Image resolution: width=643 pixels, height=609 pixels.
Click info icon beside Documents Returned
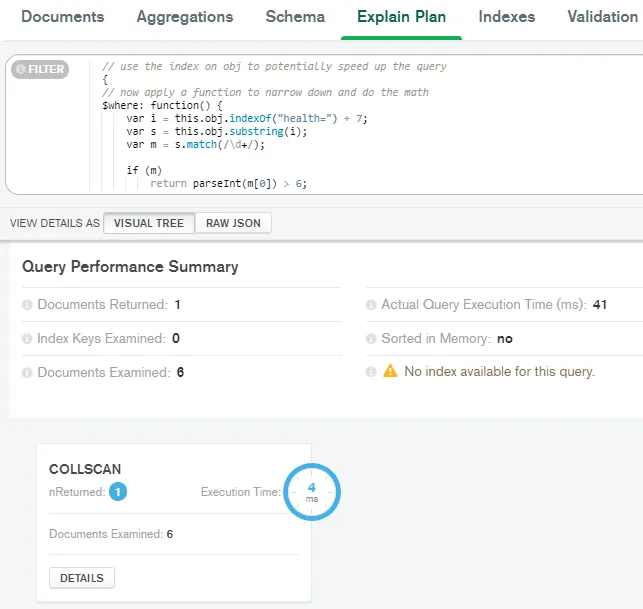28,305
